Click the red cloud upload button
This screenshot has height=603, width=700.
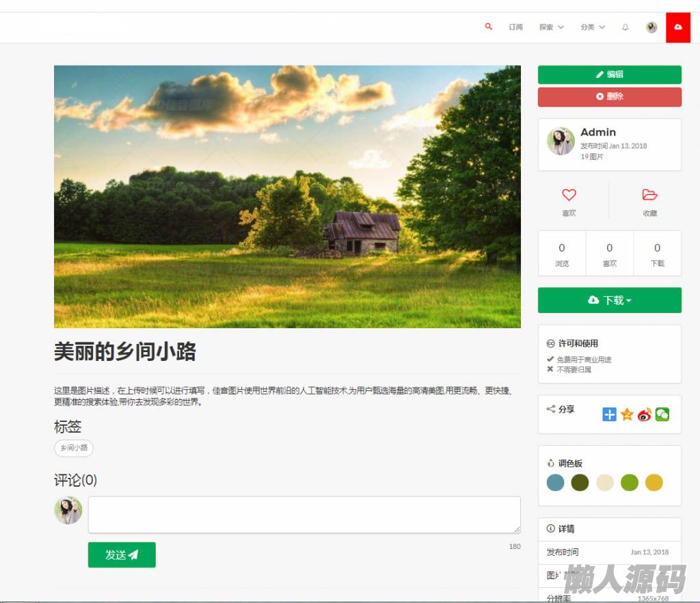678,27
